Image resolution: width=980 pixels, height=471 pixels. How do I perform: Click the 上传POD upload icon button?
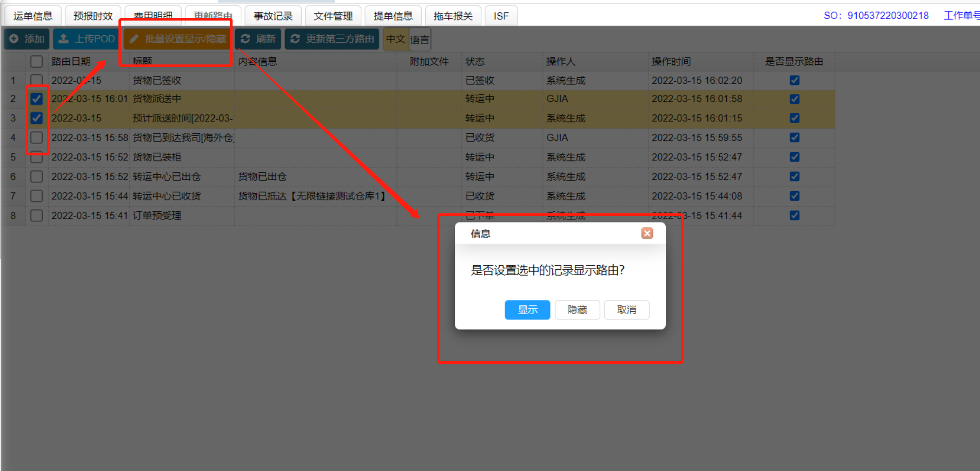87,39
